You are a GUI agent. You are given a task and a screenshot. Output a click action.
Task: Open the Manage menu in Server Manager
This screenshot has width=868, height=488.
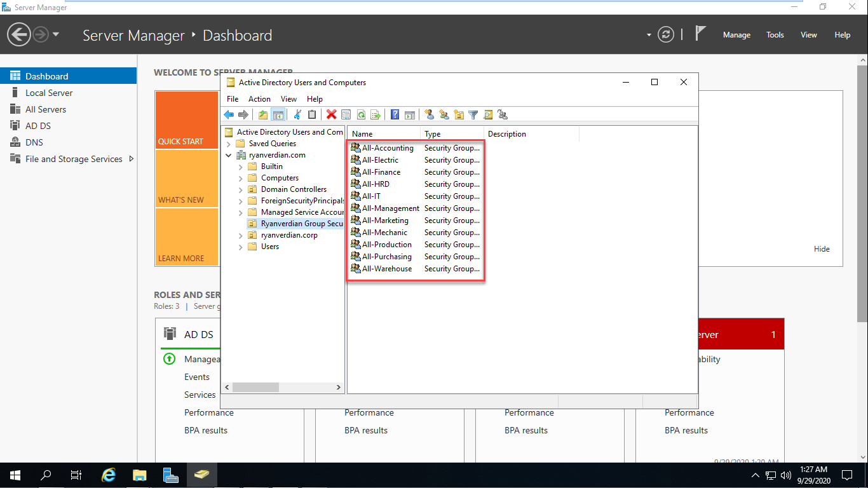pyautogui.click(x=736, y=35)
